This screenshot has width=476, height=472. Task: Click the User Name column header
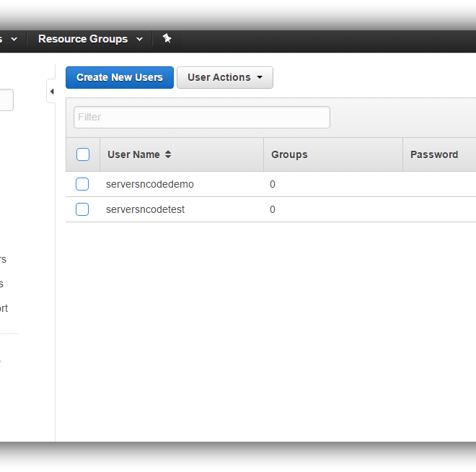(x=182, y=154)
